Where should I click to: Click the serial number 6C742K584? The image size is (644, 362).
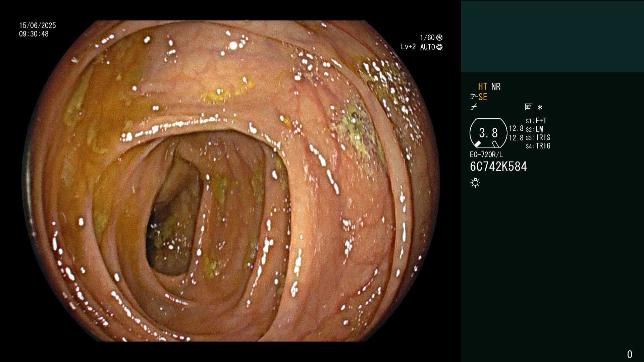(498, 167)
